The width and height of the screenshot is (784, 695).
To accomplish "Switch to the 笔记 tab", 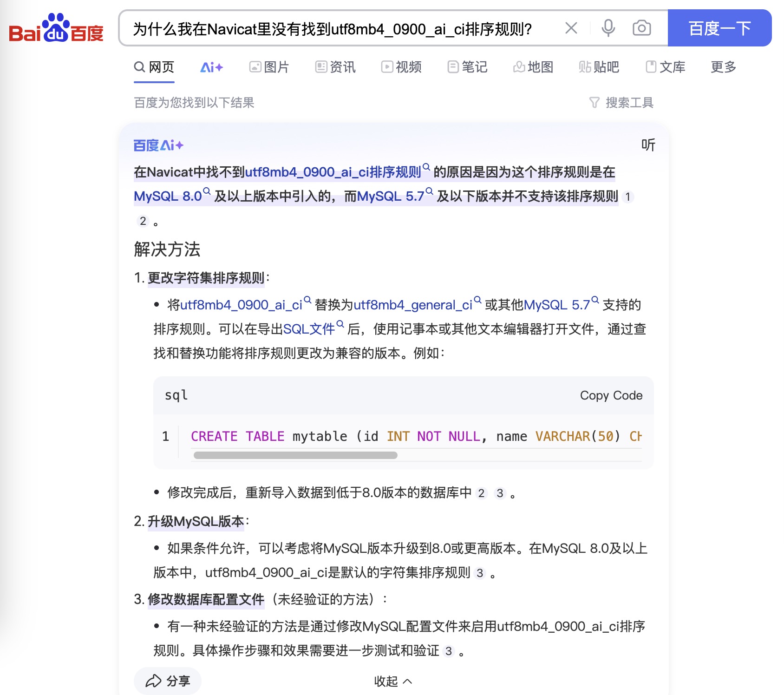I will (x=467, y=67).
